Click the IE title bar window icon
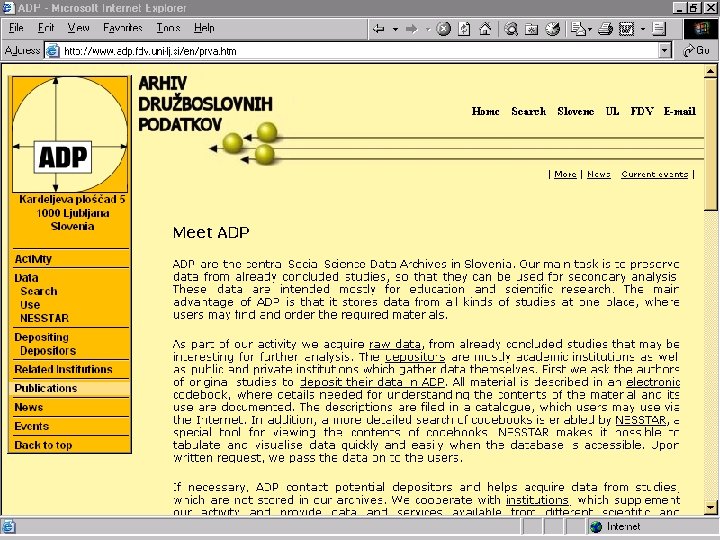720x540 pixels. point(9,8)
